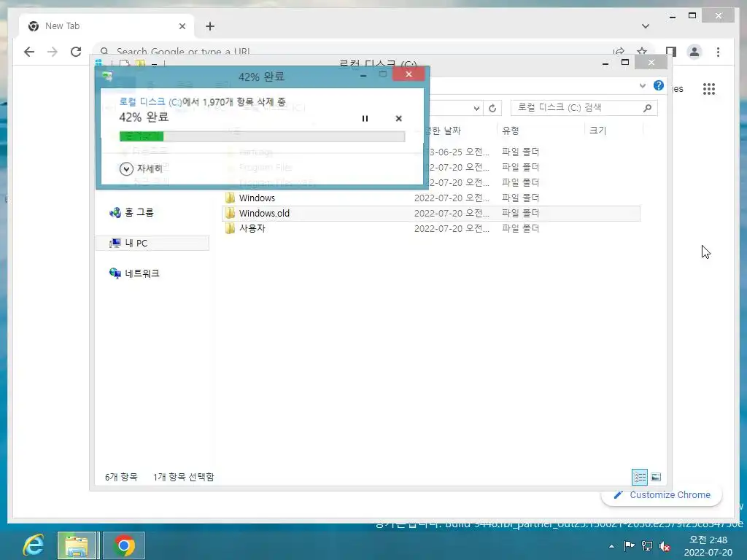Viewport: 747px width, 560px height.
Task: Pause the delete operation in progress dialog
Action: click(x=365, y=119)
